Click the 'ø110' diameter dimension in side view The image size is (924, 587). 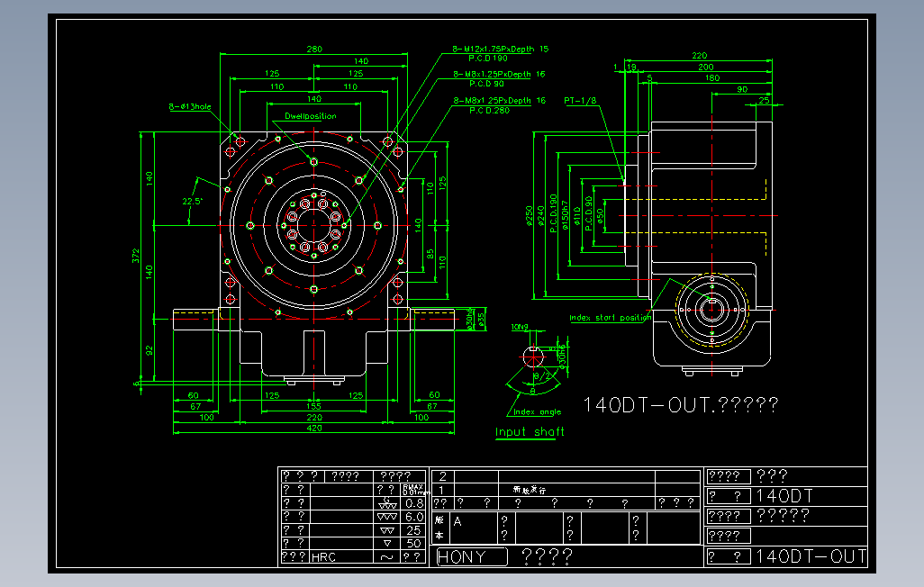(x=577, y=216)
